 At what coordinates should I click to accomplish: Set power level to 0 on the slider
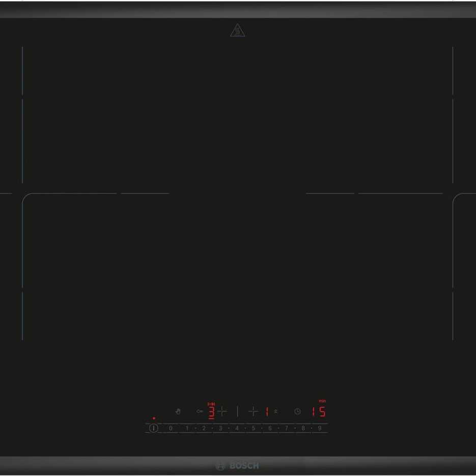pyautogui.click(x=171, y=429)
